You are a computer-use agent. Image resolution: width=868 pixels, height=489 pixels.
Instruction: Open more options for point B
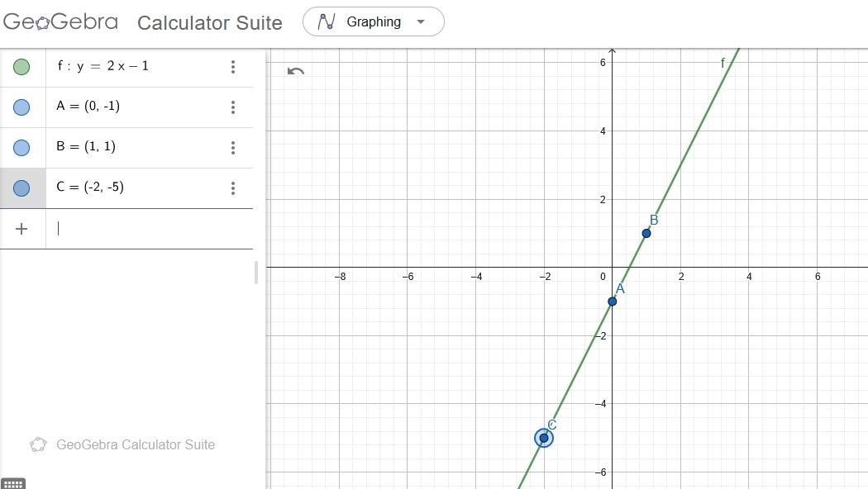click(x=233, y=147)
